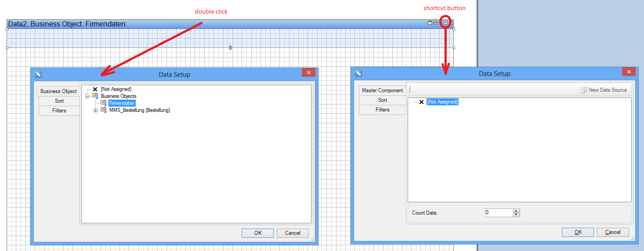Viewport: 644px width, 251px height.
Task: Select the Business Objects root node
Action: [119, 96]
